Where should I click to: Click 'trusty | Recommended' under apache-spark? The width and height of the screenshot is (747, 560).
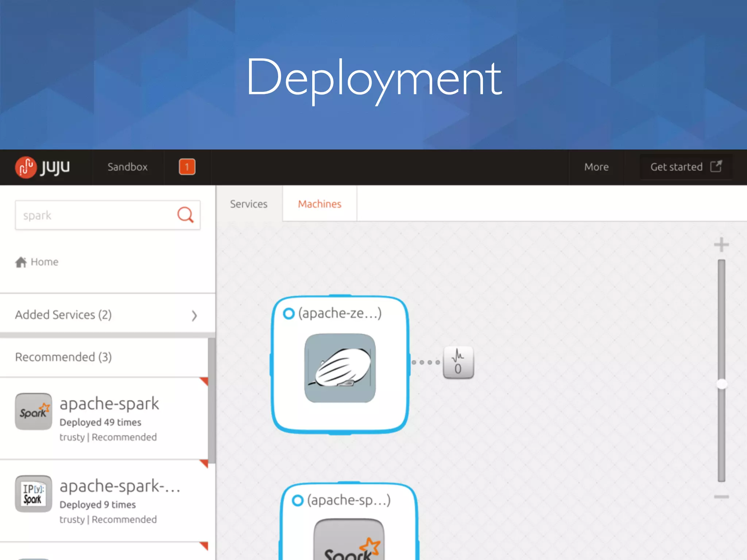[108, 437]
